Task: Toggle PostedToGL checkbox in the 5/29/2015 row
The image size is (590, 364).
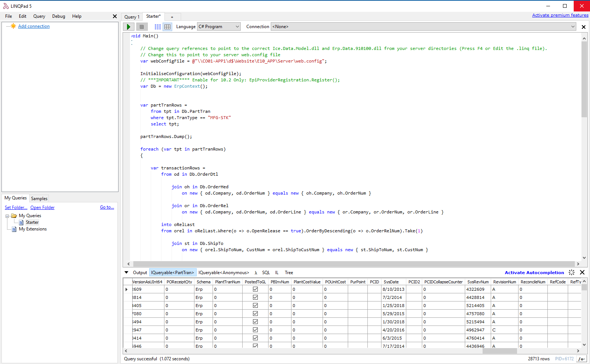Action: (255, 314)
